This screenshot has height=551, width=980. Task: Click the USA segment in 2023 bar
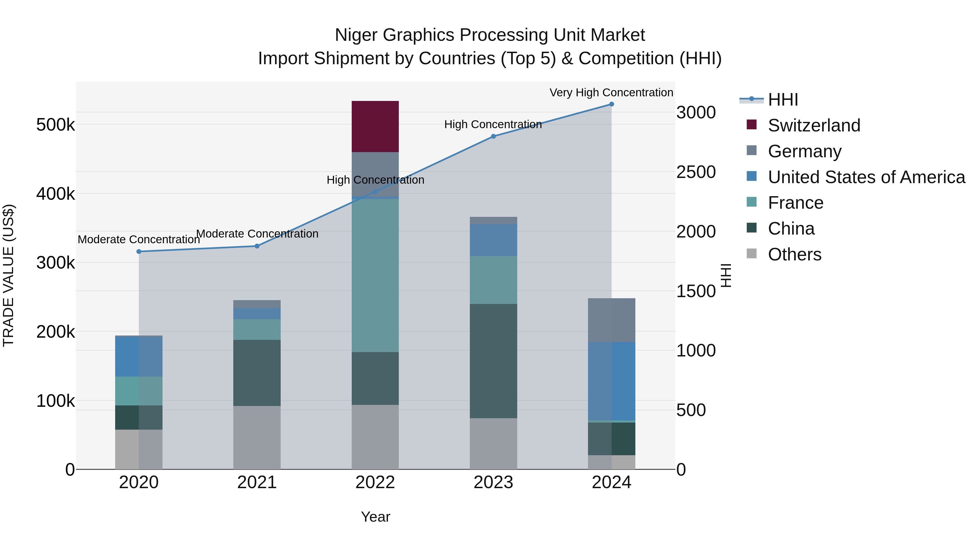(494, 240)
